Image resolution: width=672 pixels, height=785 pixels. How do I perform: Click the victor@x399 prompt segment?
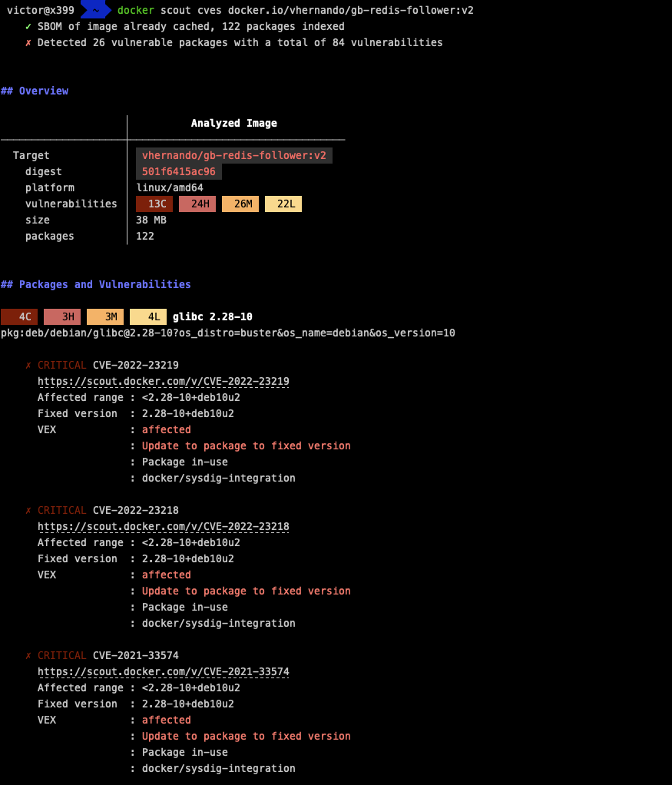(41, 10)
